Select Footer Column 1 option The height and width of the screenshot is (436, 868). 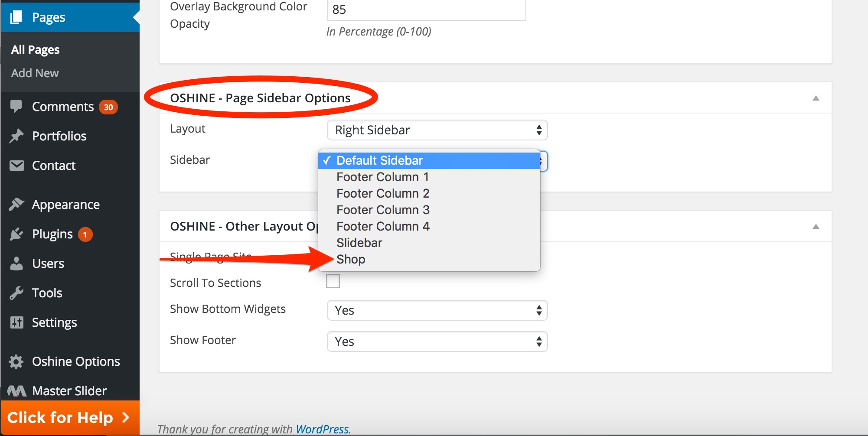pyautogui.click(x=429, y=177)
